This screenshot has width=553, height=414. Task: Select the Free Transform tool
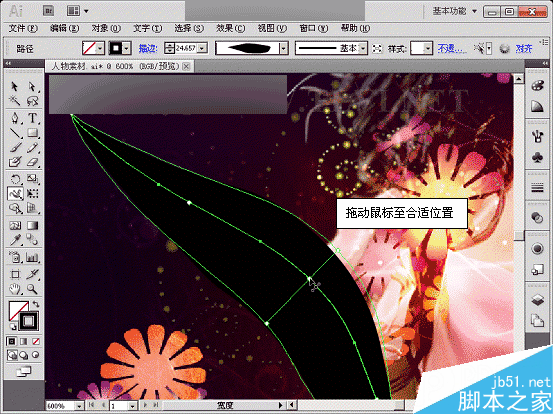pos(32,193)
